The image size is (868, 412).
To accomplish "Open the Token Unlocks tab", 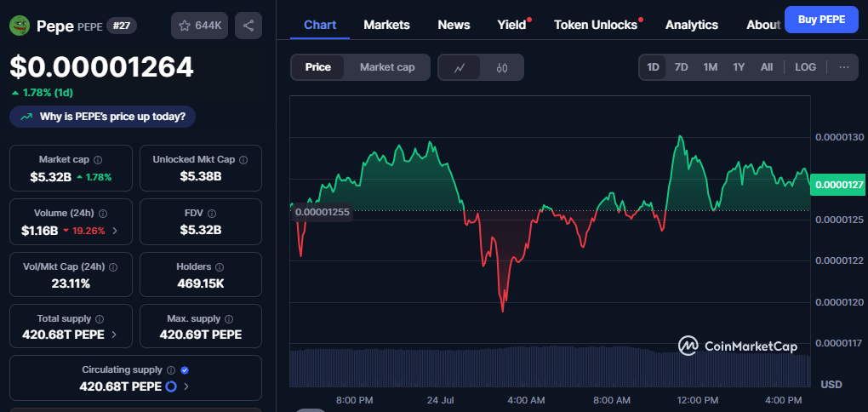I will [x=596, y=25].
